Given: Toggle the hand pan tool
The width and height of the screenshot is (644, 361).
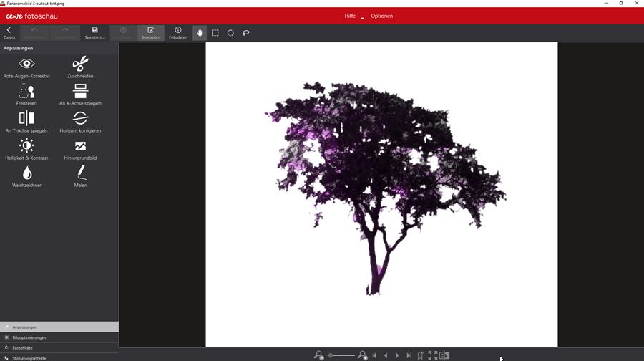Looking at the screenshot, I should pos(200,33).
